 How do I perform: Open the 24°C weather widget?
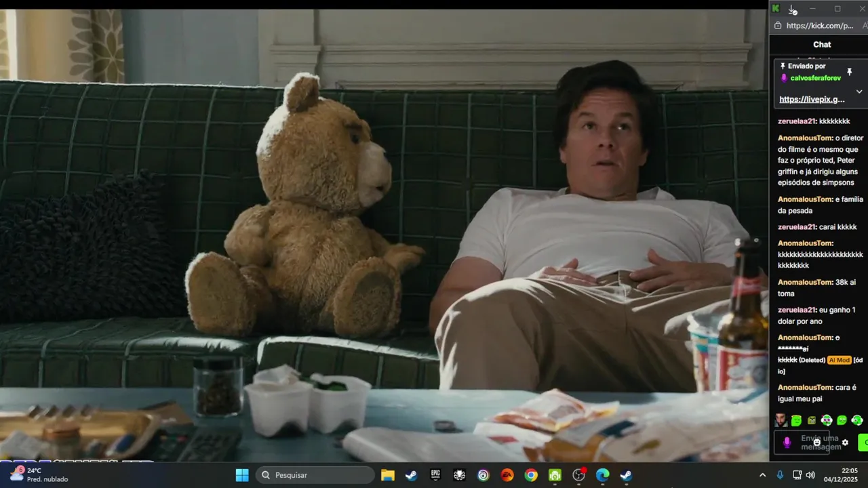pos(39,474)
